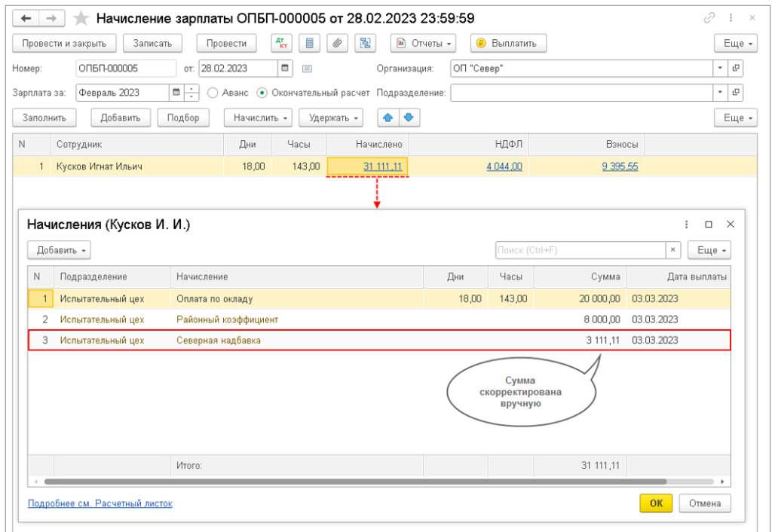The height and width of the screenshot is (532, 772).
Task: Click the move row up arrow
Action: tap(389, 118)
